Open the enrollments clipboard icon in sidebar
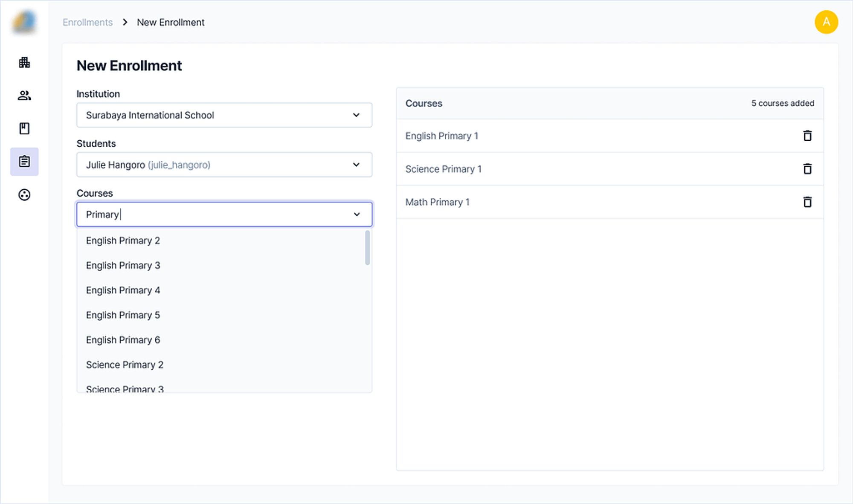This screenshot has height=504, width=853. pos(24,162)
